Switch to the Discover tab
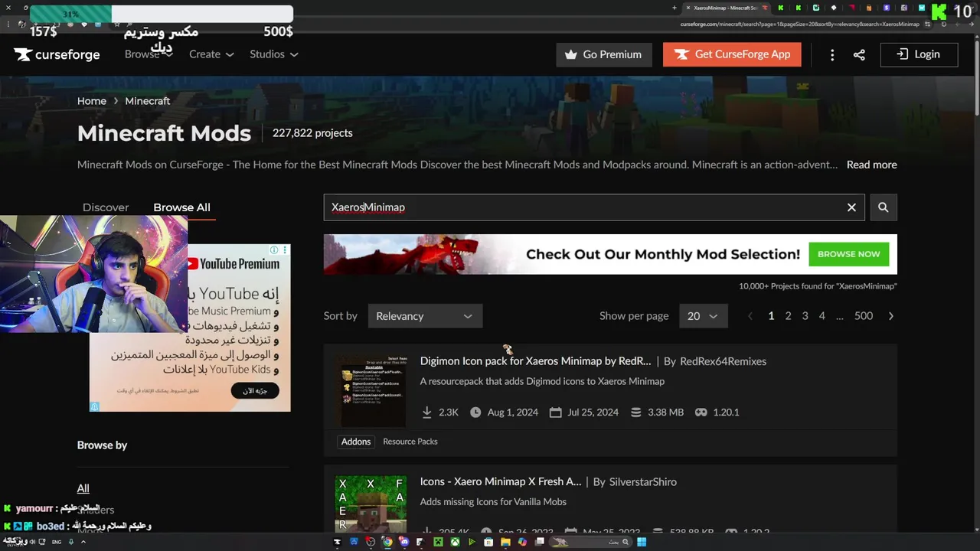The height and width of the screenshot is (551, 980). click(x=106, y=207)
